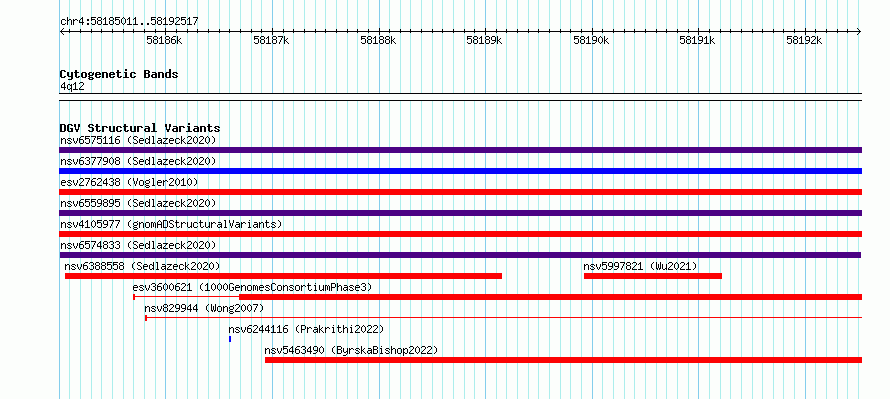Click the nsv5997821 (Wu2021) label

(x=640, y=266)
